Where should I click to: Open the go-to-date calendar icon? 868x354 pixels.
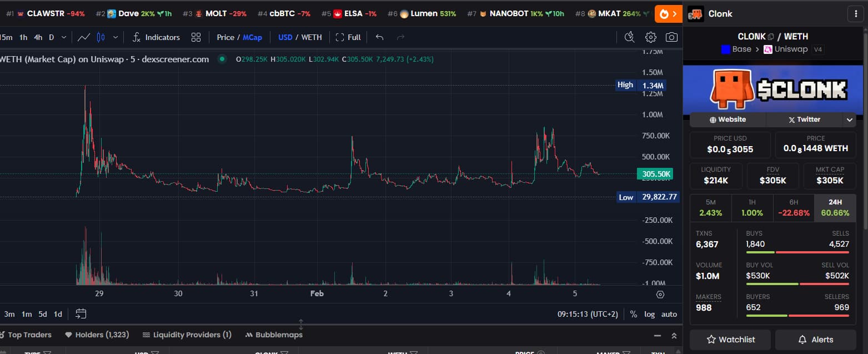(x=81, y=314)
